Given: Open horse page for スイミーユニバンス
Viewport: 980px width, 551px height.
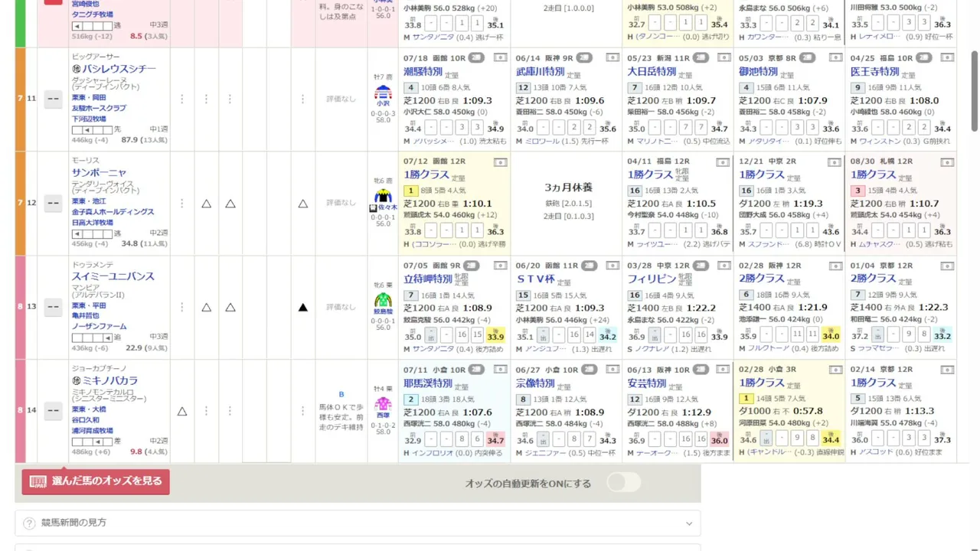Looking at the screenshot, I should pos(113,276).
